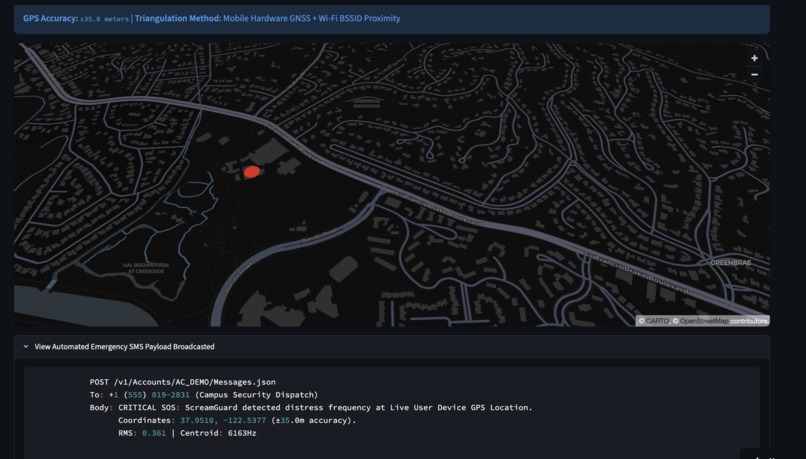Click View Automated Emergency SMS Payload Broadcasted title
Image resolution: width=806 pixels, height=459 pixels.
[x=124, y=346]
